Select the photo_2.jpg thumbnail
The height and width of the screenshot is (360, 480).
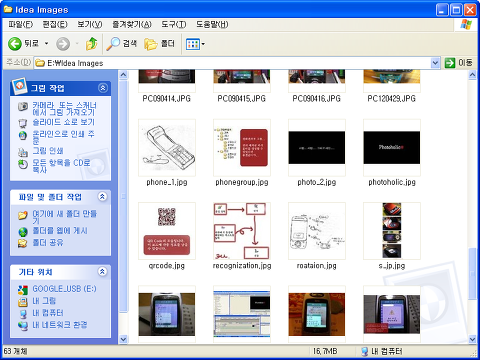[317, 148]
